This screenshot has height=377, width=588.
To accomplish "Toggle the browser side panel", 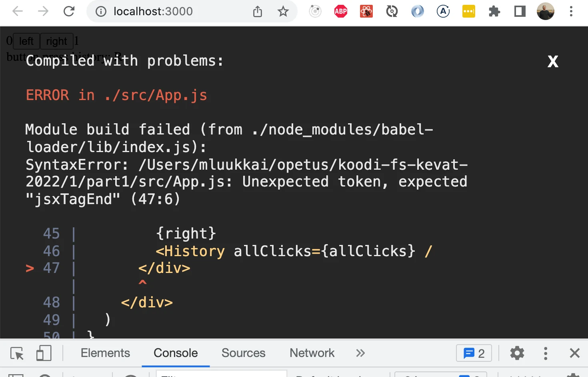I will pos(520,12).
